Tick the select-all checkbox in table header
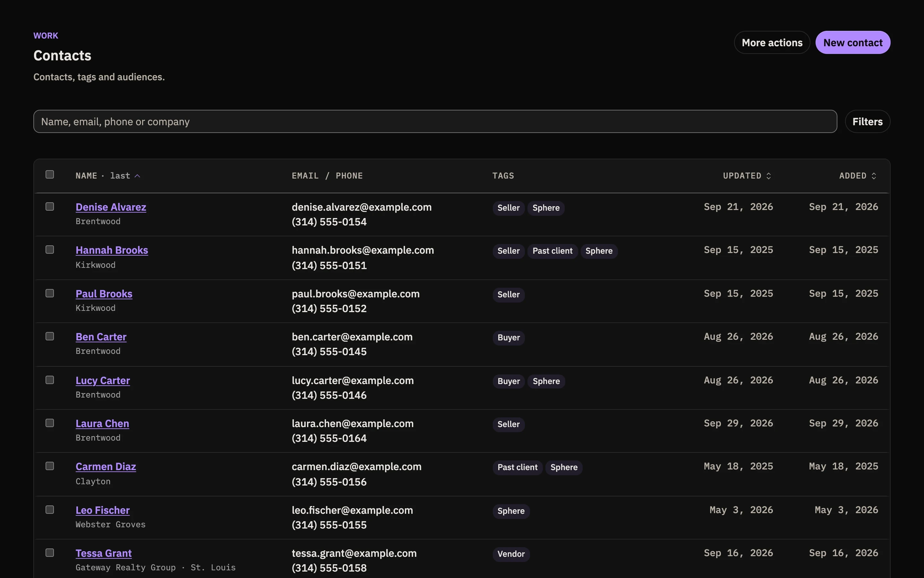The width and height of the screenshot is (924, 578). click(x=50, y=174)
